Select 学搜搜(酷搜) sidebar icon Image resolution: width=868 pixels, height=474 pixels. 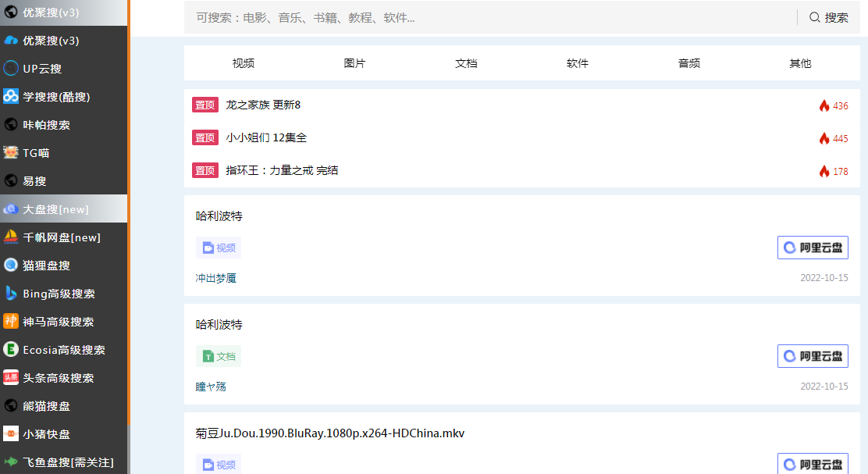pyautogui.click(x=11, y=96)
